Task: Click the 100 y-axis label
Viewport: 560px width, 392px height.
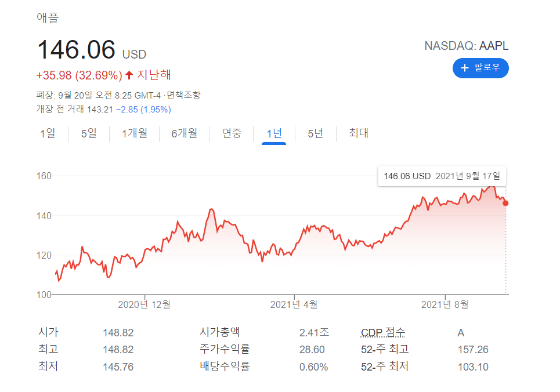Action: 44,295
